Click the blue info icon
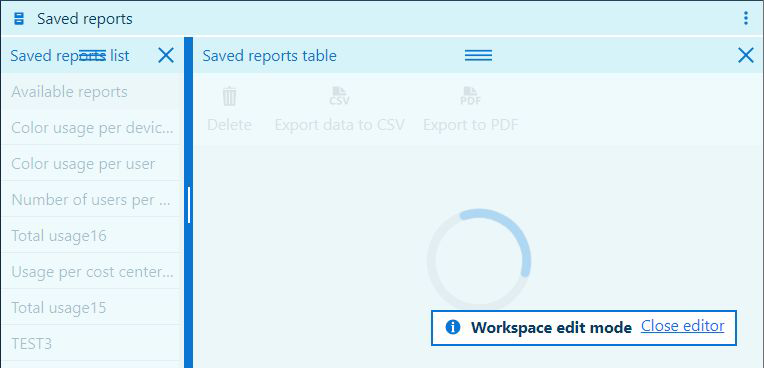Image resolution: width=764 pixels, height=368 pixels. tap(453, 327)
